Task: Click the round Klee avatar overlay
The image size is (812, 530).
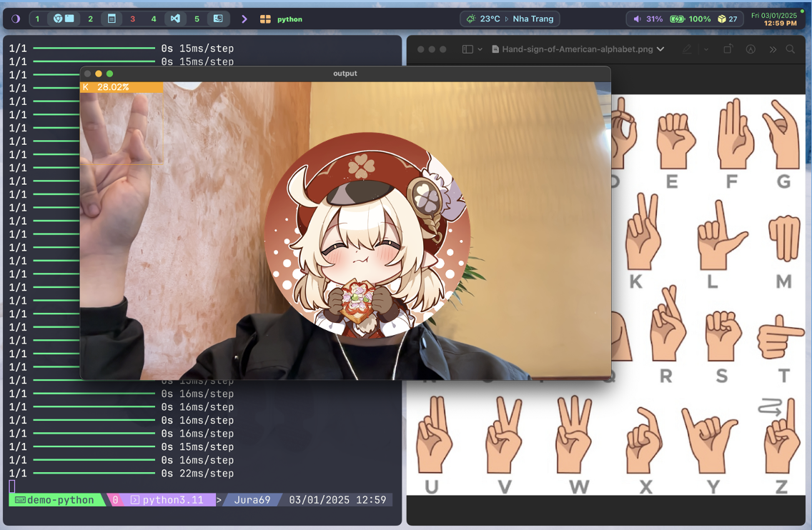Action: pyautogui.click(x=367, y=236)
